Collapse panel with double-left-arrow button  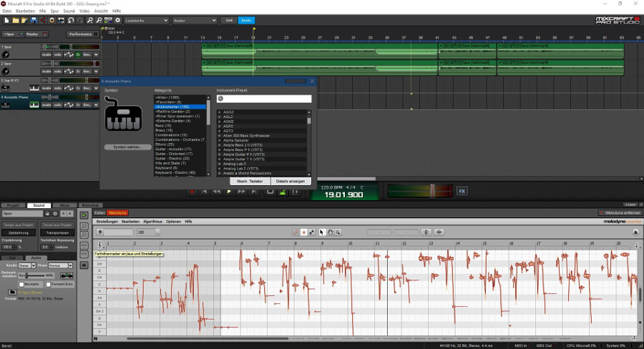click(84, 265)
